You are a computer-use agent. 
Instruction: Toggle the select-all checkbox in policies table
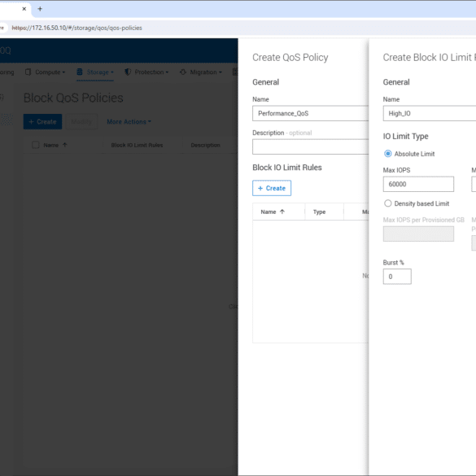36,145
